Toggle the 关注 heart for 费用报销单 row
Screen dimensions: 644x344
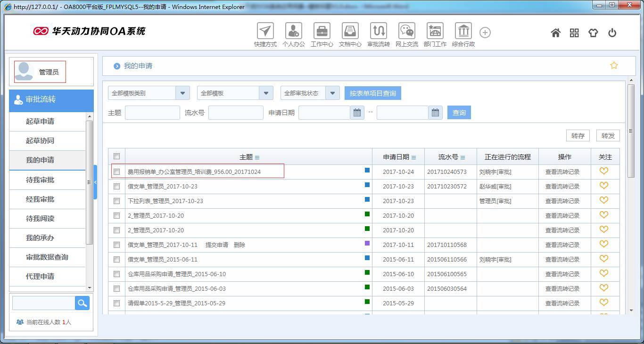[x=603, y=172]
